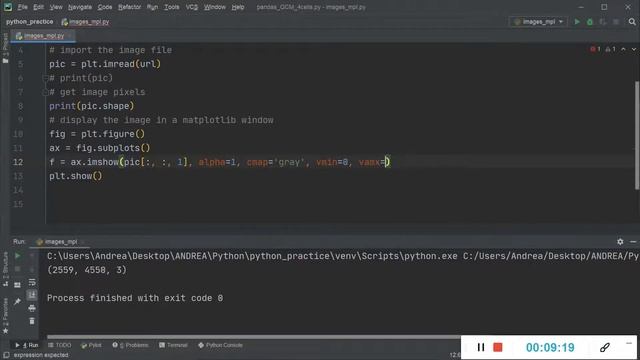Open the VCS menu
Screen dimensions: 640x360
(191, 7)
